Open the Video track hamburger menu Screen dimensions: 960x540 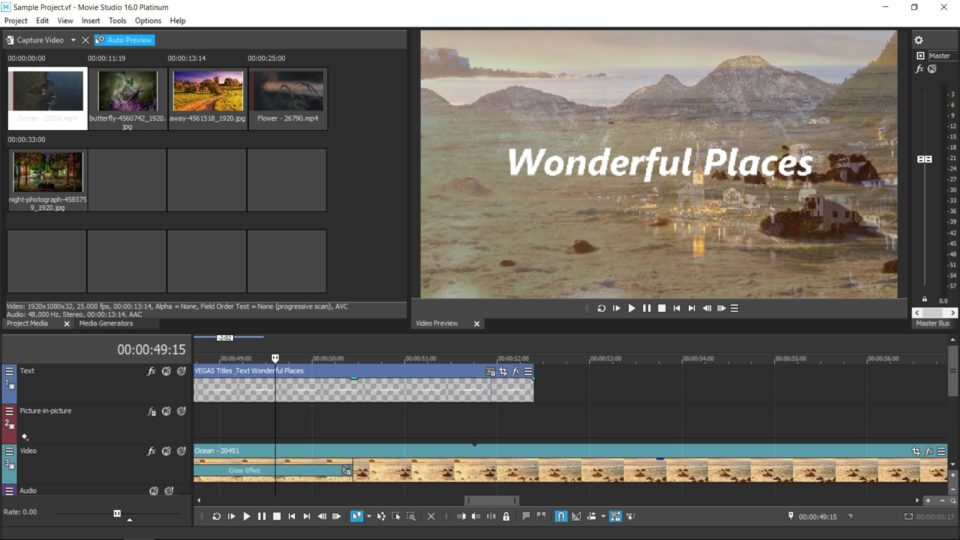pyautogui.click(x=9, y=451)
